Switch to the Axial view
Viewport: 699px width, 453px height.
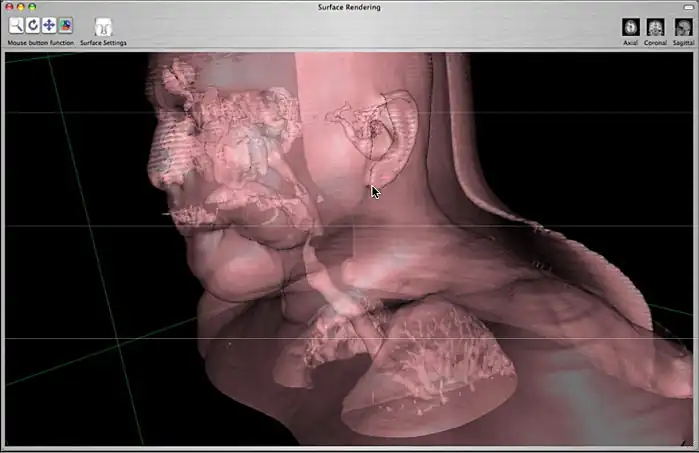tap(630, 27)
